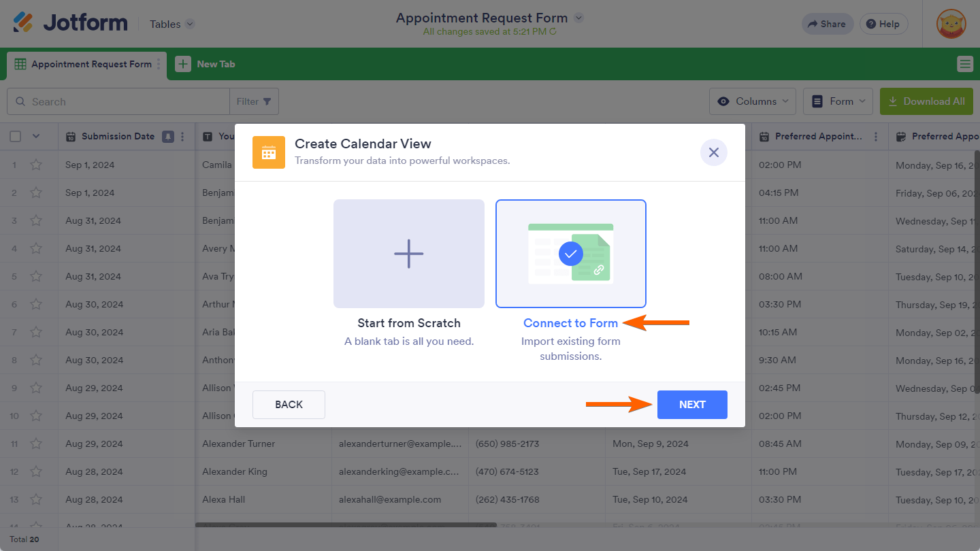980x551 pixels.
Task: Star row 9 submission
Action: [36, 388]
